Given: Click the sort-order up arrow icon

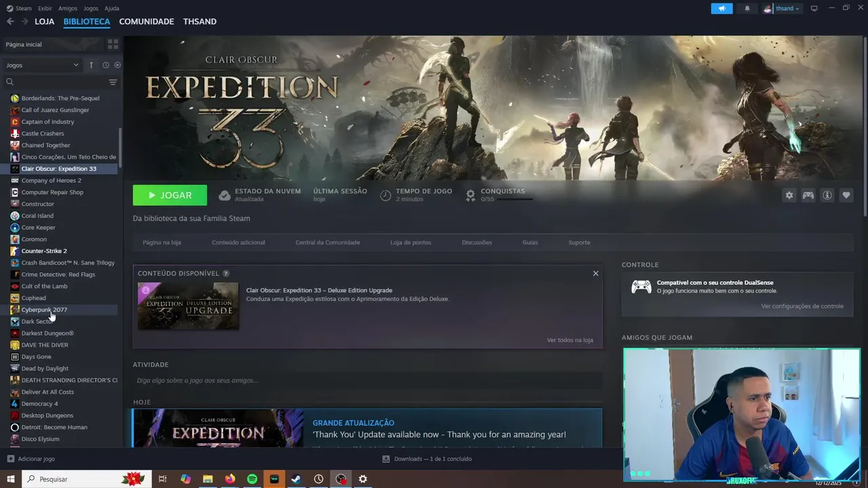Looking at the screenshot, I should [91, 65].
